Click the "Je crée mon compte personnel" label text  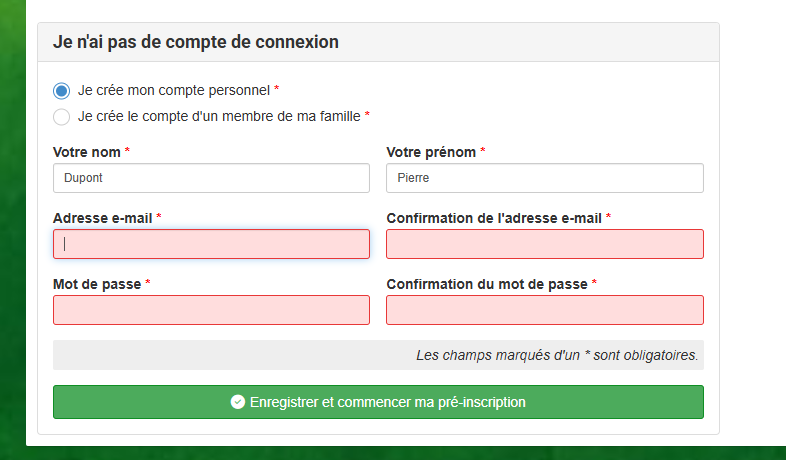174,90
